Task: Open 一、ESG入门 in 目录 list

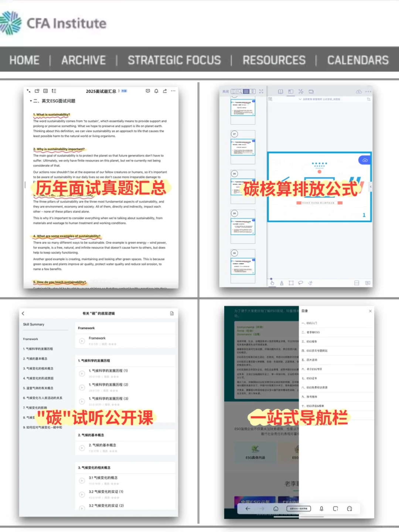Action: click(x=337, y=323)
